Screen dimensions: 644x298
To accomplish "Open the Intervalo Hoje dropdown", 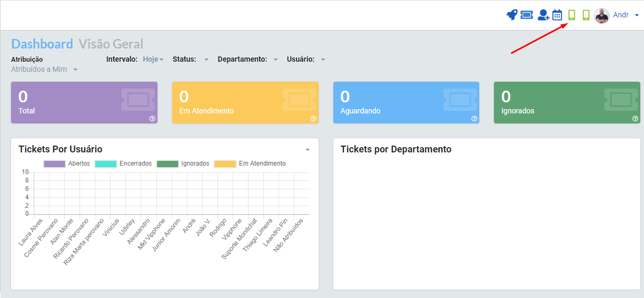I will tap(153, 59).
